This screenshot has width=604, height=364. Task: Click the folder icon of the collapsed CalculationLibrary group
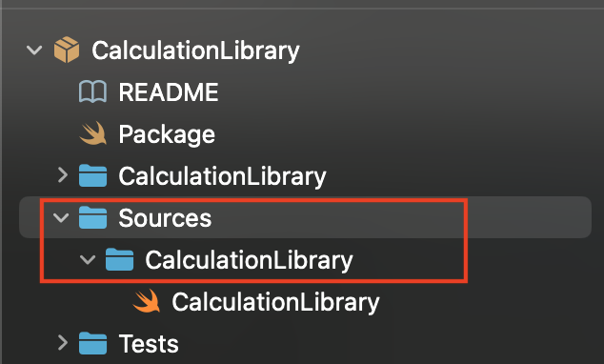[x=92, y=175]
